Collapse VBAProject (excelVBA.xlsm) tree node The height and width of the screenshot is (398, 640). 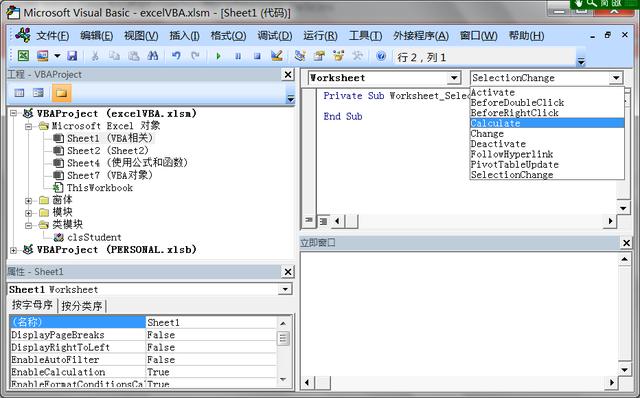[13, 113]
